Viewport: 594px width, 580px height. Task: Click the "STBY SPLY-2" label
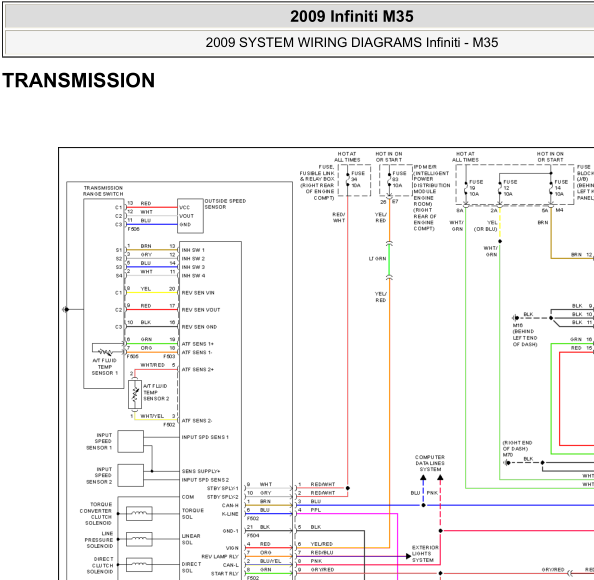(x=223, y=497)
